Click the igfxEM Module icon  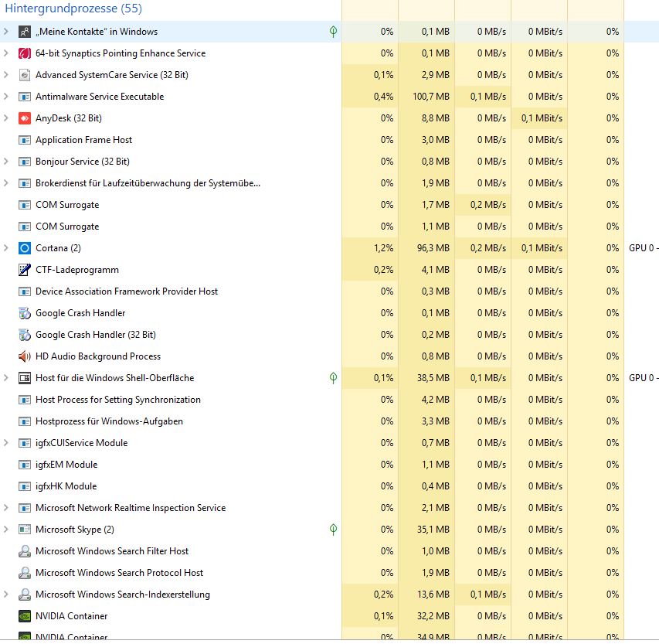(25, 465)
